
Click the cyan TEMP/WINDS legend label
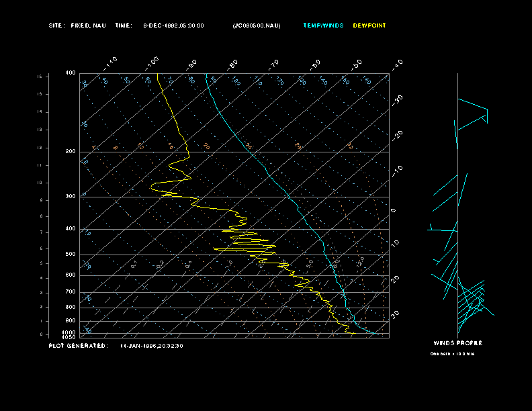tap(323, 26)
